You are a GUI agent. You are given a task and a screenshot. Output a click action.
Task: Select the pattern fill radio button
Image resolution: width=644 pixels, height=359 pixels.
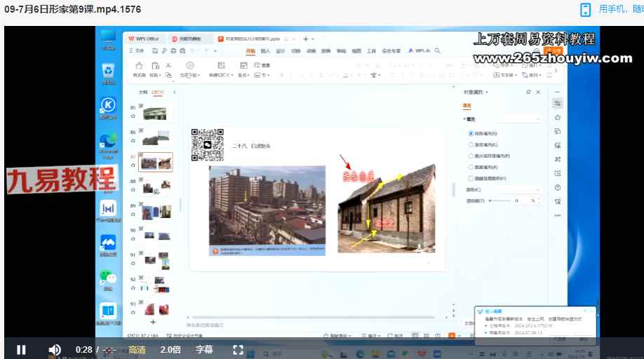click(x=471, y=167)
